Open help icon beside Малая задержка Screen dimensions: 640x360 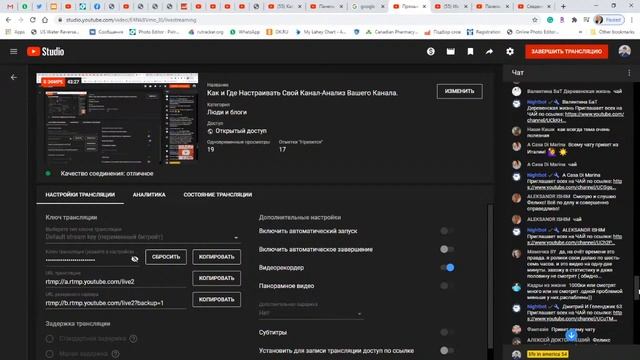(116, 354)
